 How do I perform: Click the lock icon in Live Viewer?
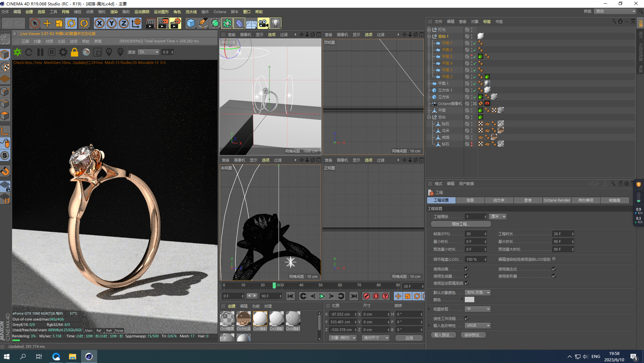coord(74,52)
